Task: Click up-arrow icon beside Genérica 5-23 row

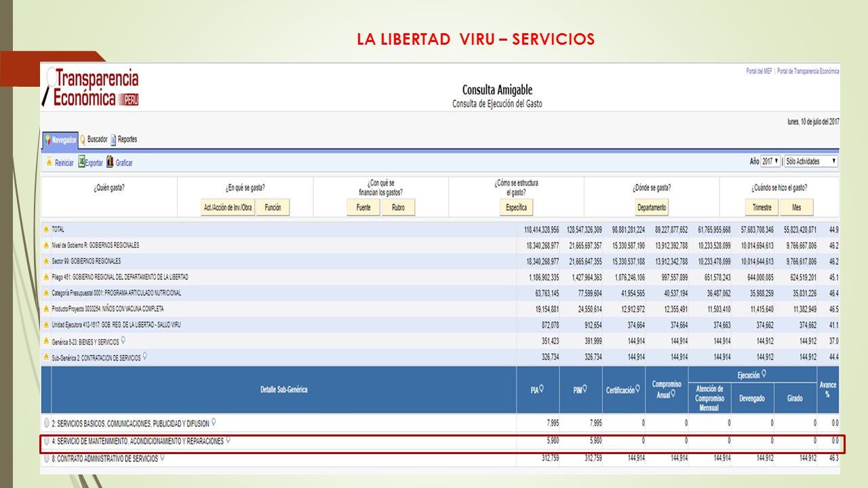Action: [47, 342]
